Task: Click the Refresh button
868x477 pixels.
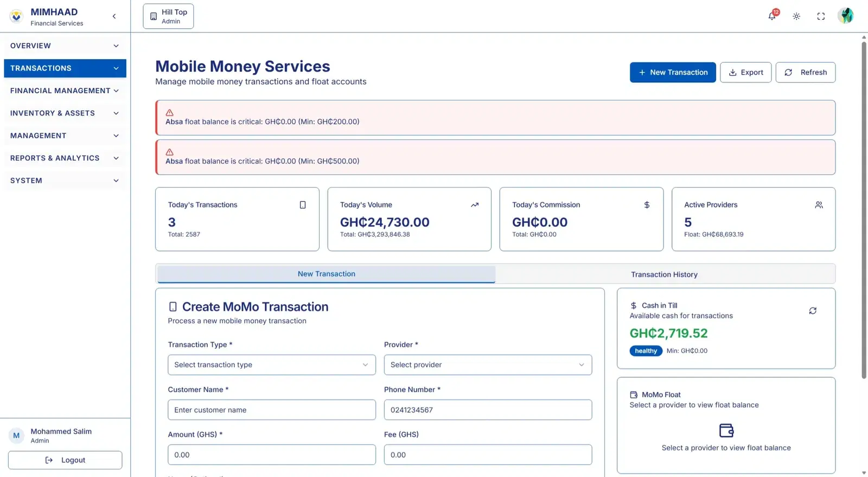Action: pos(806,73)
